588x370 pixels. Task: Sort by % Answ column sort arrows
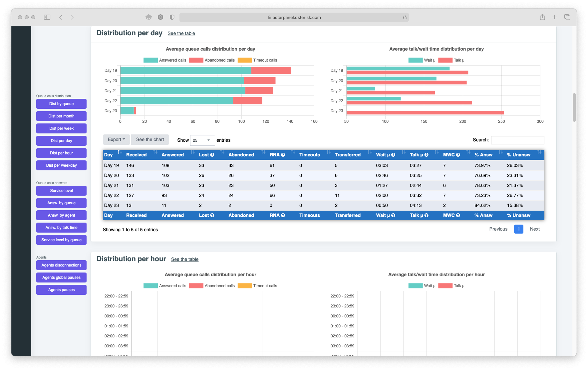[500, 152]
